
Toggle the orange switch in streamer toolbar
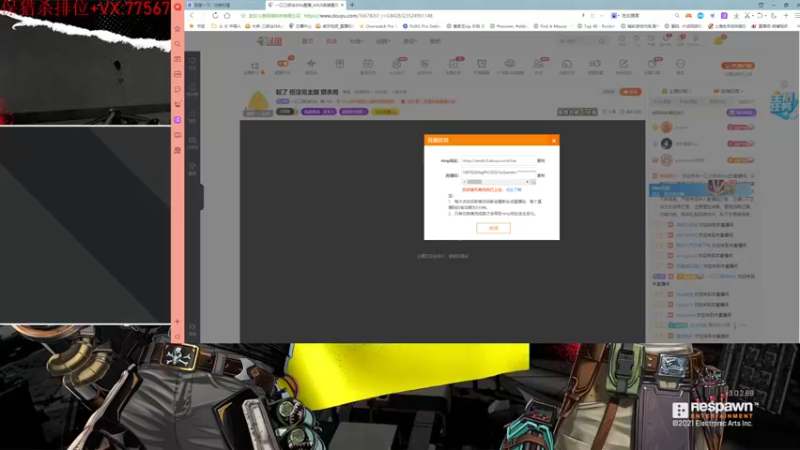282,64
